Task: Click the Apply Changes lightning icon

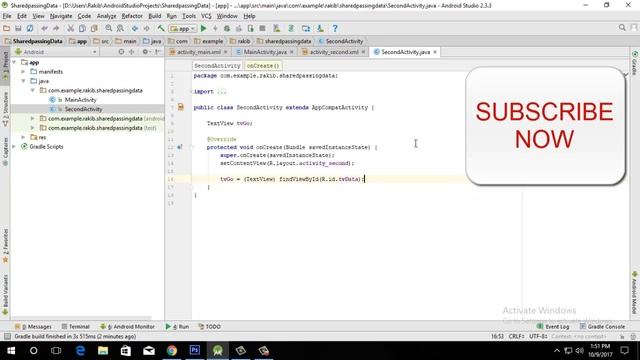Action: (x=215, y=28)
